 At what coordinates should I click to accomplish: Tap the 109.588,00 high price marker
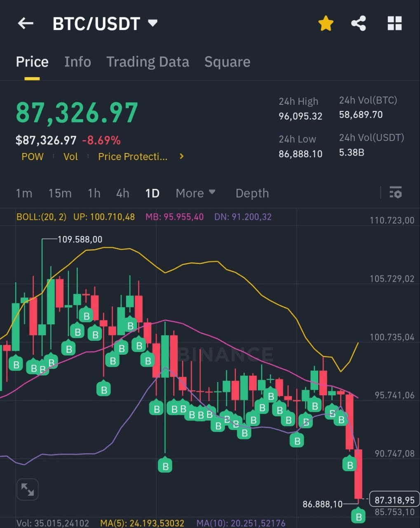80,239
